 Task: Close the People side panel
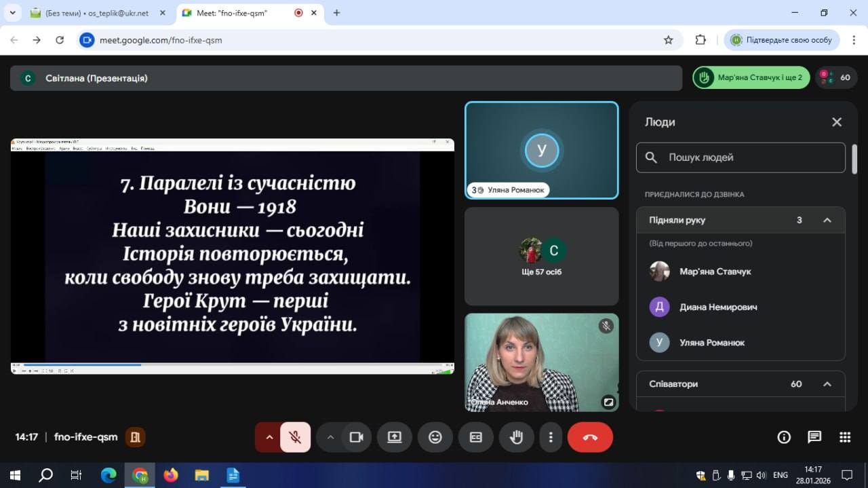tap(837, 122)
